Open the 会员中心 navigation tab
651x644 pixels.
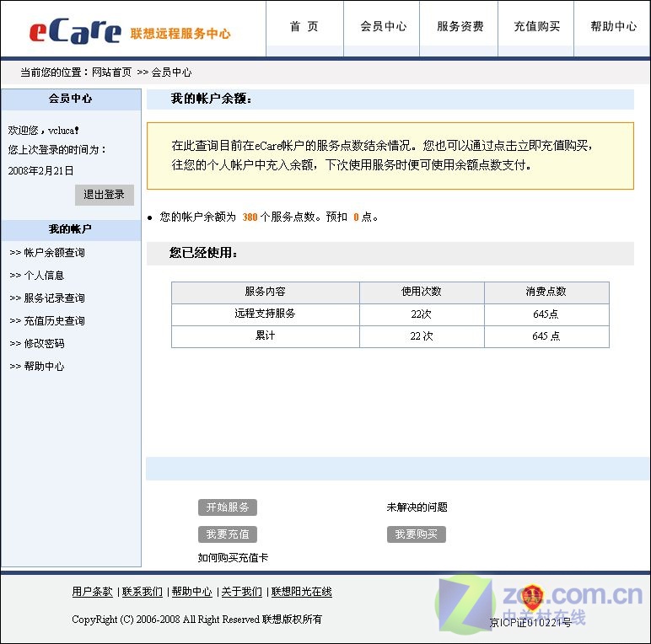(x=383, y=27)
